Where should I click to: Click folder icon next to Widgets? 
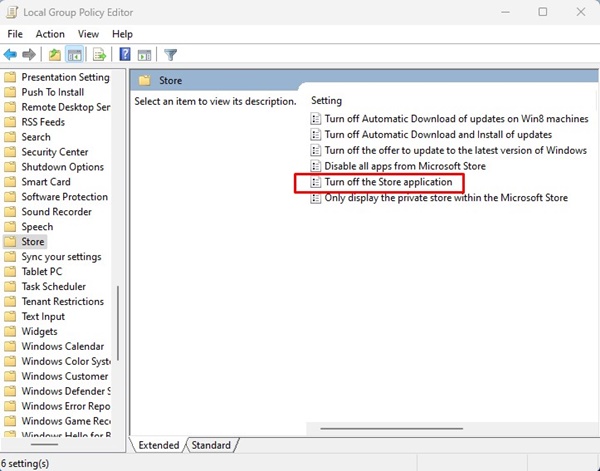click(x=10, y=331)
